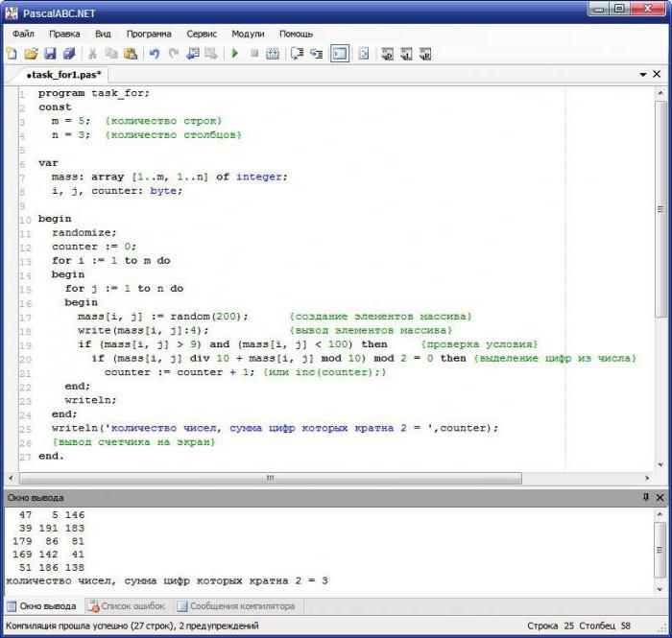
Task: Switch to the Окно вывода bottom tab
Action: (42, 606)
